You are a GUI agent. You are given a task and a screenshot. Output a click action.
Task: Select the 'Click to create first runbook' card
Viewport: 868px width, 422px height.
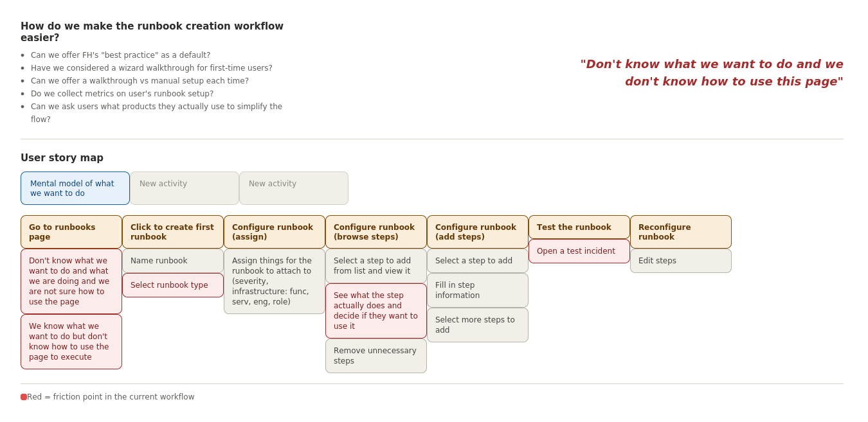[173, 232]
